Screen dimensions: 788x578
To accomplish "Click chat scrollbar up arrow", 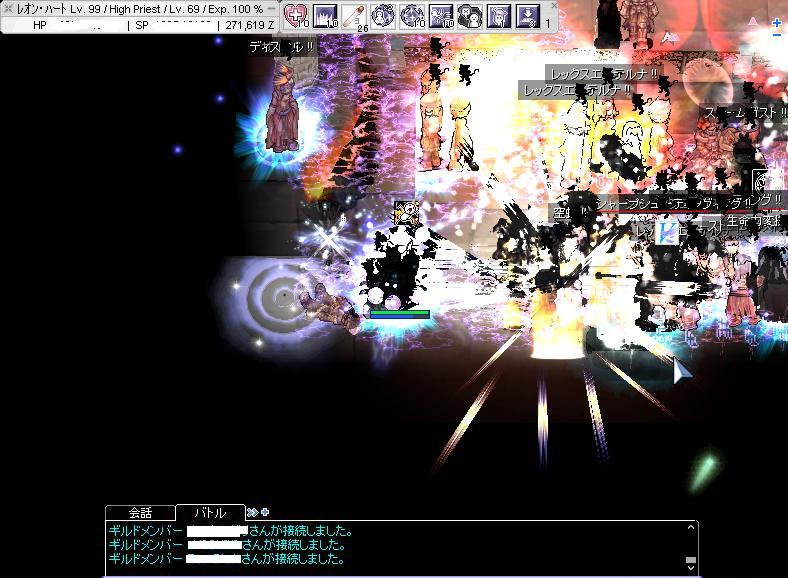I will pyautogui.click(x=691, y=527).
